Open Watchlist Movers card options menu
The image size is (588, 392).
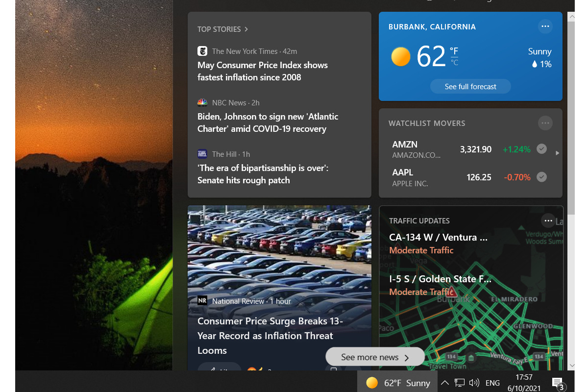(545, 123)
